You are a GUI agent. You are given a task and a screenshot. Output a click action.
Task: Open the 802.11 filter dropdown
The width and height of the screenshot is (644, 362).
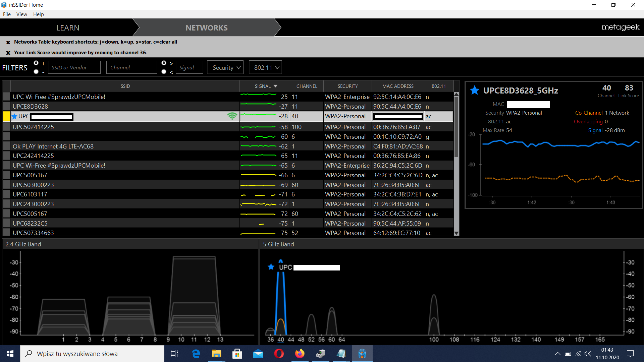pyautogui.click(x=265, y=67)
